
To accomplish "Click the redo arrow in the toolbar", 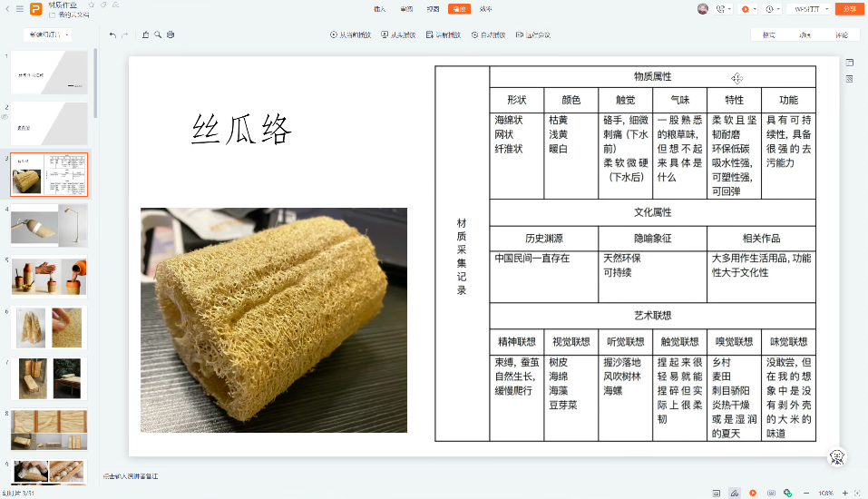I will coord(125,34).
